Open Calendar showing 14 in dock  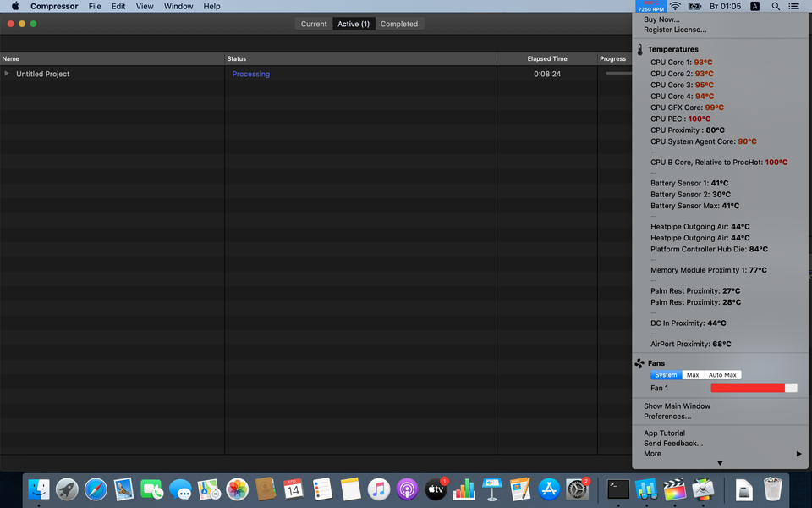click(x=294, y=489)
